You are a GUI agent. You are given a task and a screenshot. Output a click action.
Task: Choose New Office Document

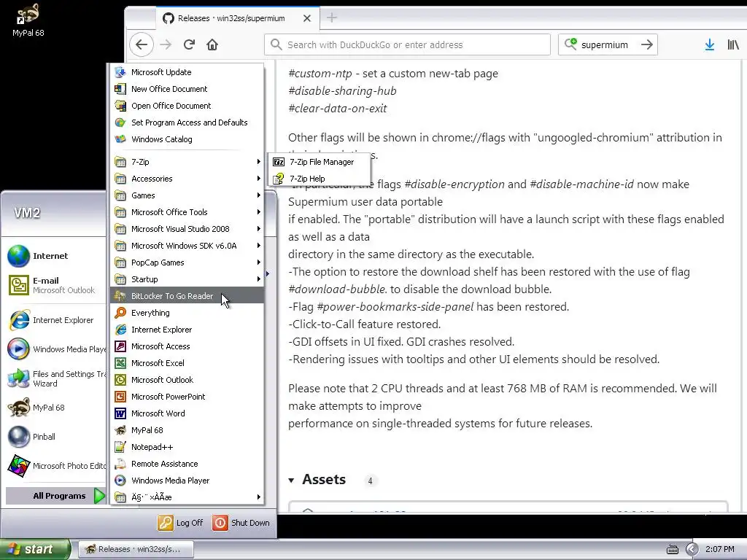click(x=187, y=89)
